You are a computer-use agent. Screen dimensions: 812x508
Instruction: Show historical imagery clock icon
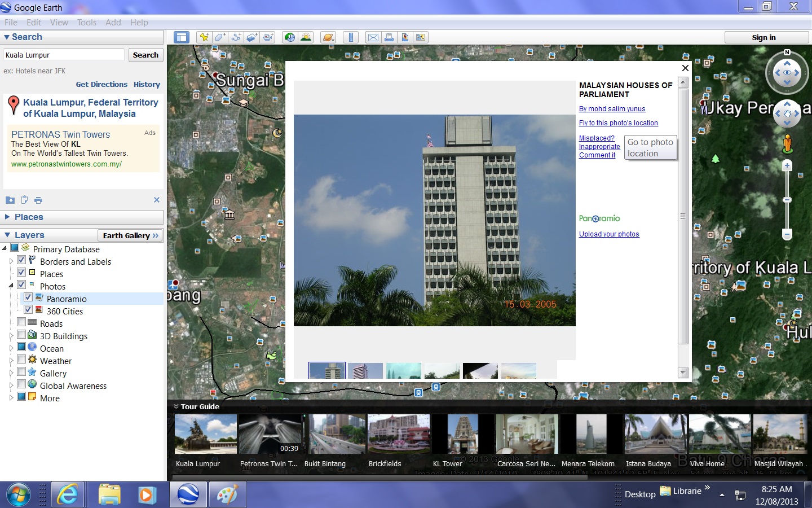[290, 37]
